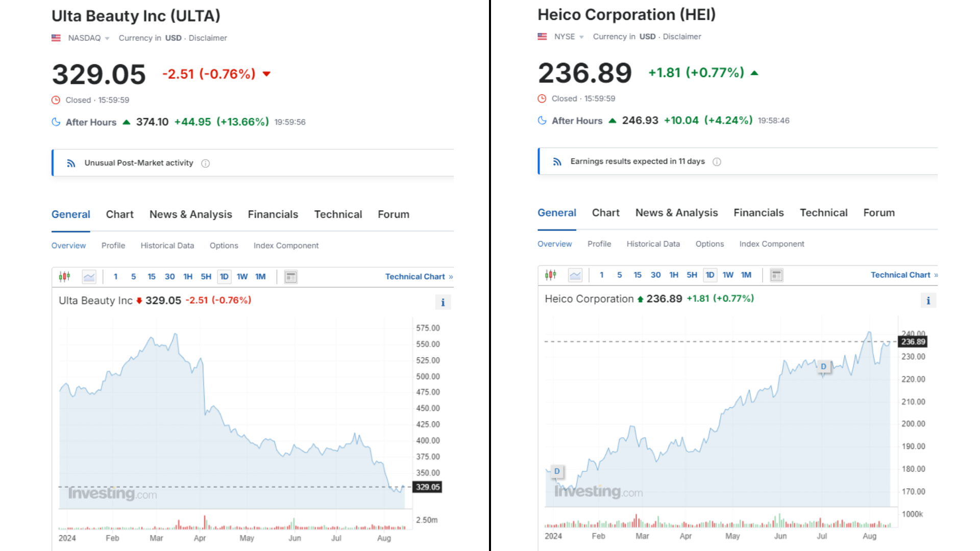Click info icon beside Unusual Post-Market activity
Viewport: 980px width, 551px height.
coord(205,163)
